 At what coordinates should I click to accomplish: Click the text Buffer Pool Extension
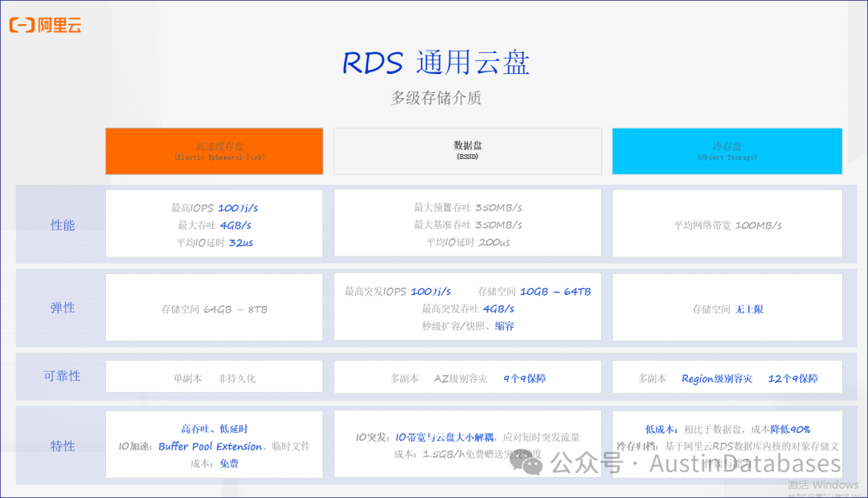(211, 446)
